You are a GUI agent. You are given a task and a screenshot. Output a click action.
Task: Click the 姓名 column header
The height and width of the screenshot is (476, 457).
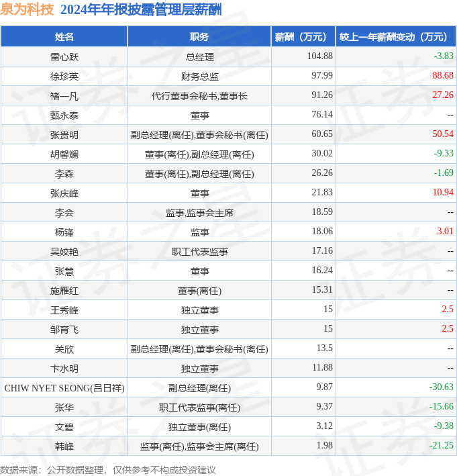click(x=64, y=37)
